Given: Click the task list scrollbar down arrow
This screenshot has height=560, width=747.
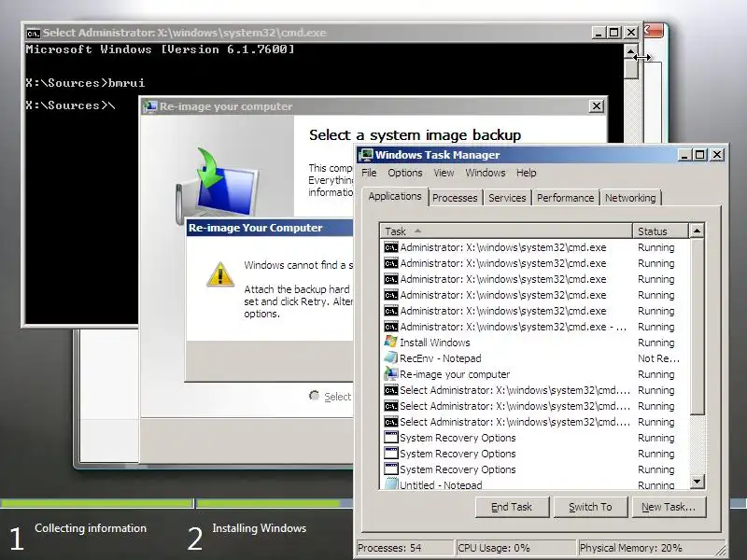Looking at the screenshot, I should coord(697,482).
